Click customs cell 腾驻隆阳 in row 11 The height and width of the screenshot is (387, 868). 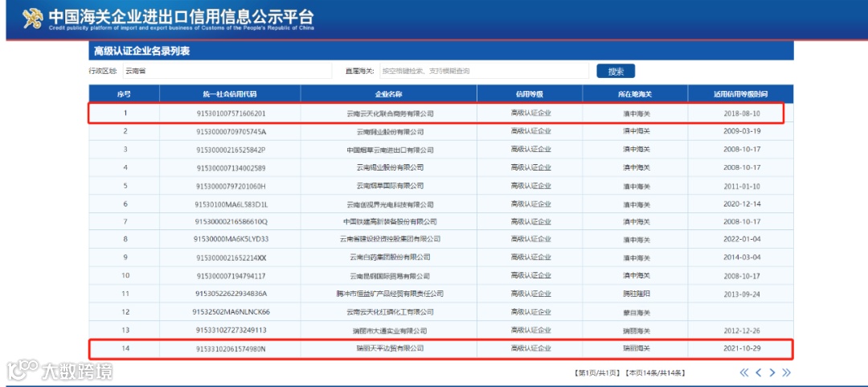pyautogui.click(x=636, y=294)
